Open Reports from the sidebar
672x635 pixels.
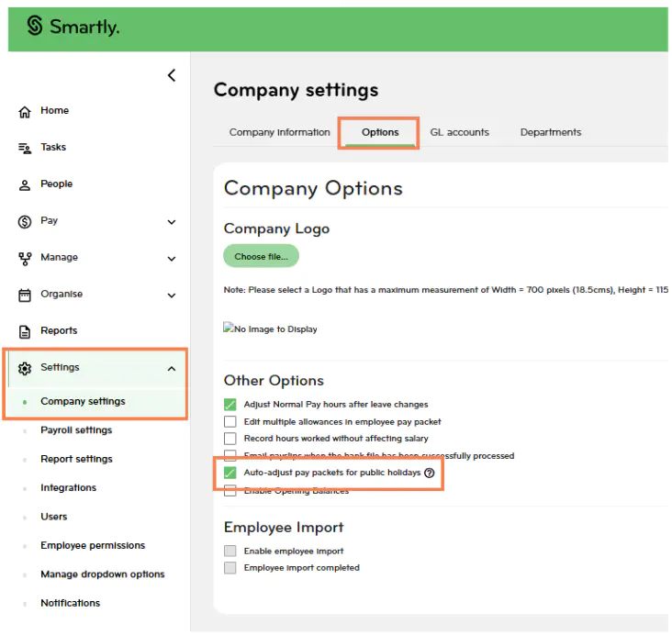59,330
